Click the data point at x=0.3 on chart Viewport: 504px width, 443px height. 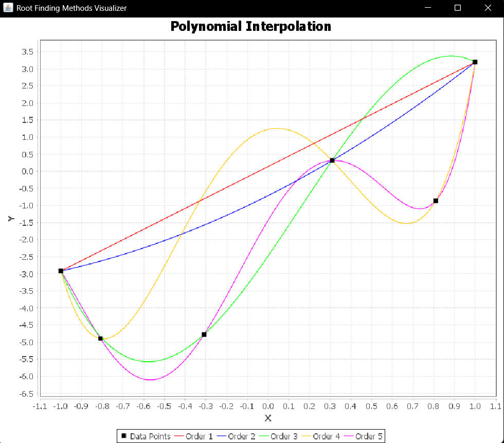(x=332, y=161)
